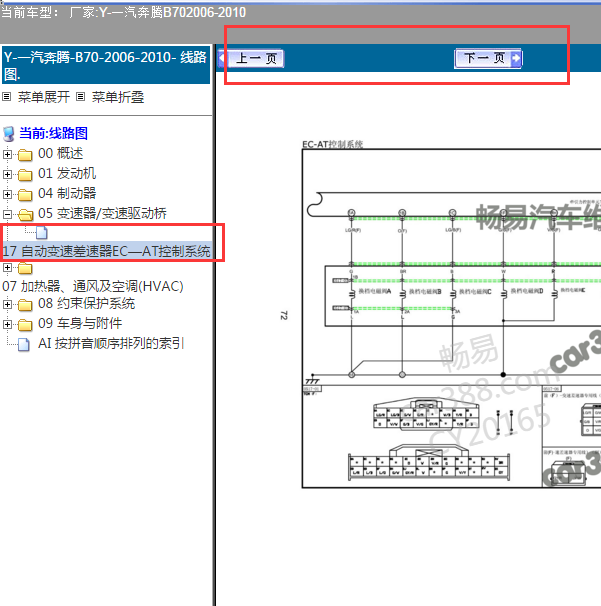Select the 01 发动机 tree item
Image resolution: width=601 pixels, height=606 pixels.
coord(67,174)
